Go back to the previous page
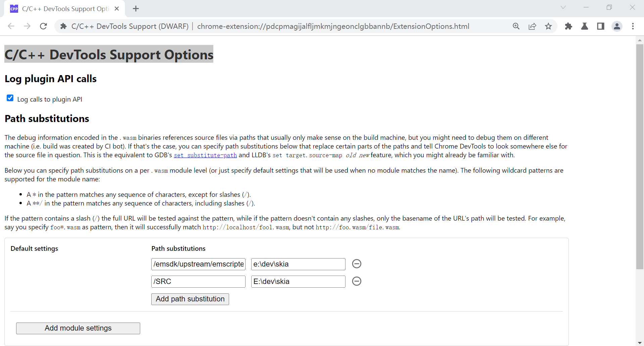This screenshot has width=644, height=346. [x=11, y=26]
